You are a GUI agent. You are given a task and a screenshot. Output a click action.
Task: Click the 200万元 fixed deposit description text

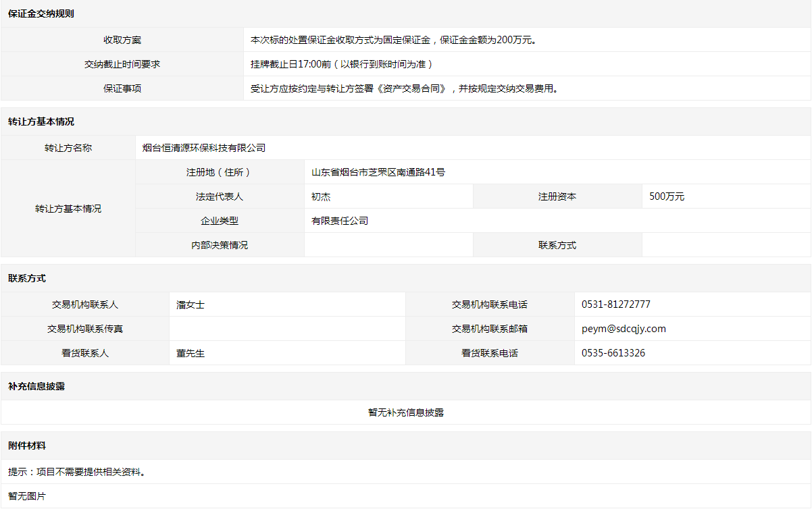tap(394, 40)
